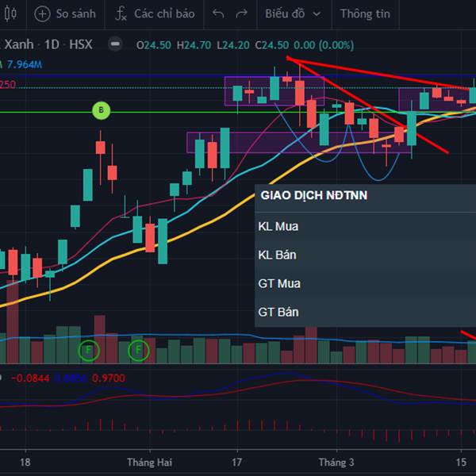Select the GT Bán row
476x476 pixels.
coord(366,312)
